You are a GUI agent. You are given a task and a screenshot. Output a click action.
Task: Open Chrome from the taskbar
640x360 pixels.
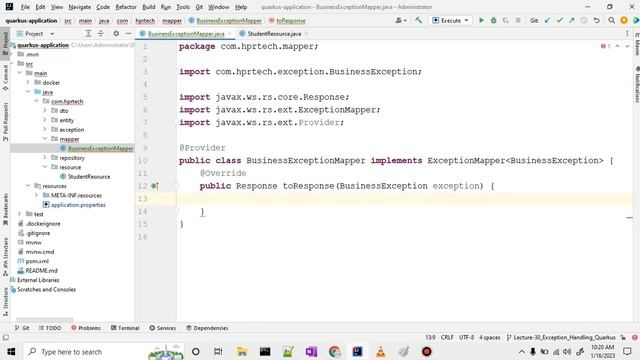(x=335, y=351)
